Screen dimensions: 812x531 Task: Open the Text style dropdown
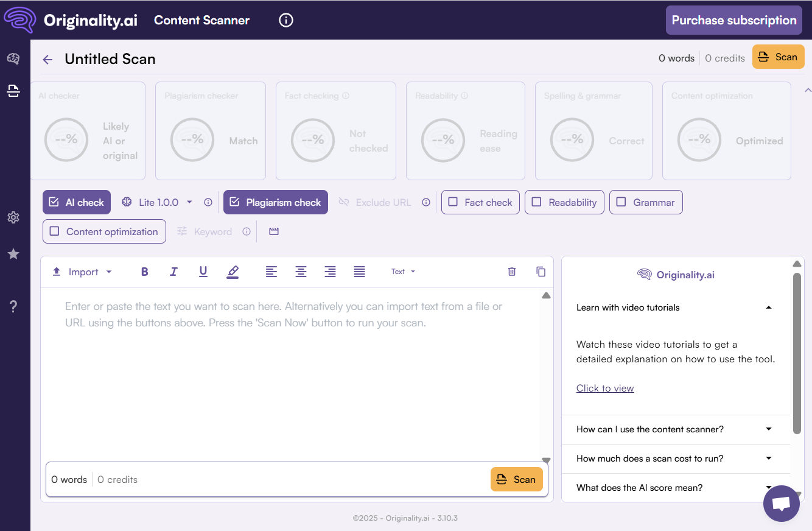pos(403,272)
